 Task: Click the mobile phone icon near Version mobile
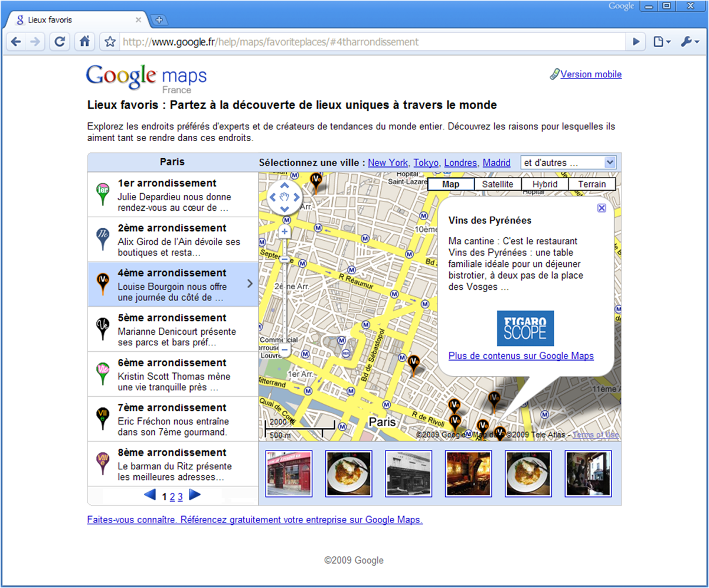click(555, 74)
